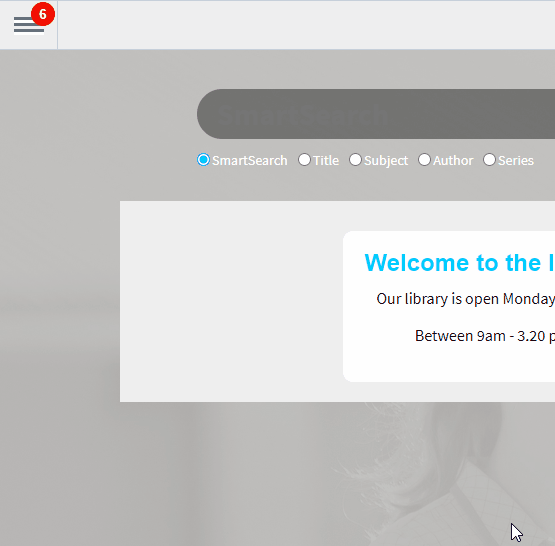
Task: Click the Author option label text
Action: click(453, 161)
